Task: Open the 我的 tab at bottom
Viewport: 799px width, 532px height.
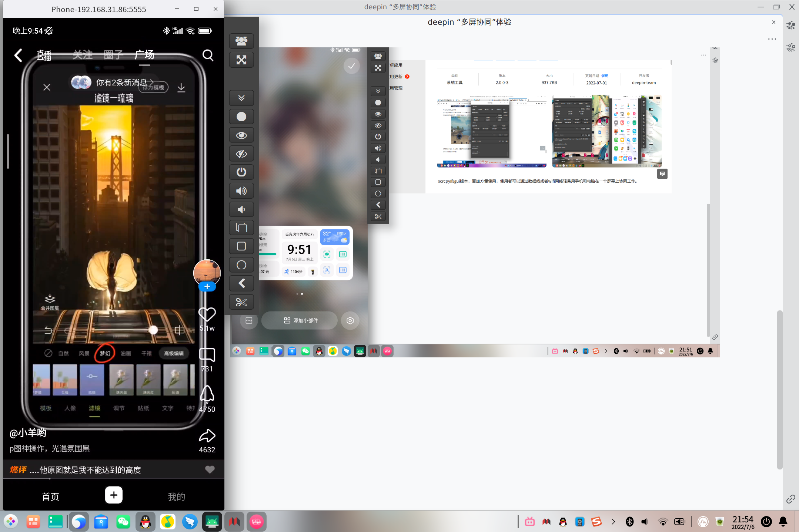Action: [176, 496]
